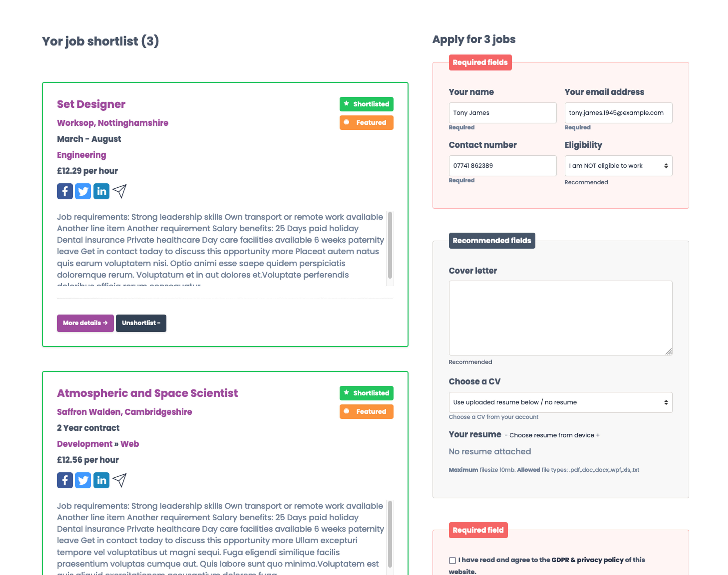Viewport: 728px width, 575px height.
Task: Focus the Contact number field
Action: pos(502,166)
